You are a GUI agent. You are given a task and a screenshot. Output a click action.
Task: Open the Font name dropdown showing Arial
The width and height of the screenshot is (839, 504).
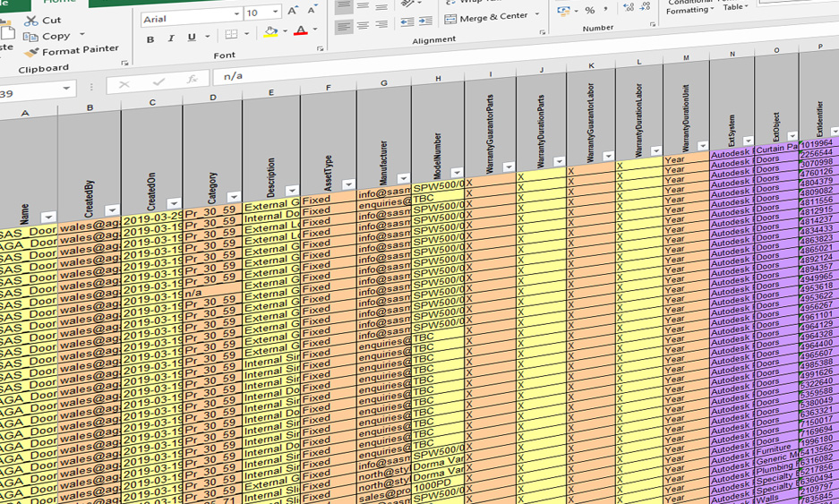237,14
